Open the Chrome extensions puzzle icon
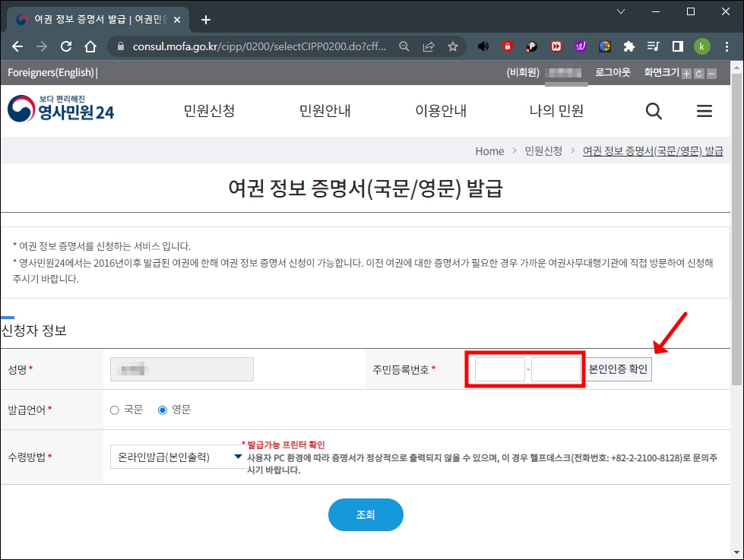 click(x=628, y=46)
